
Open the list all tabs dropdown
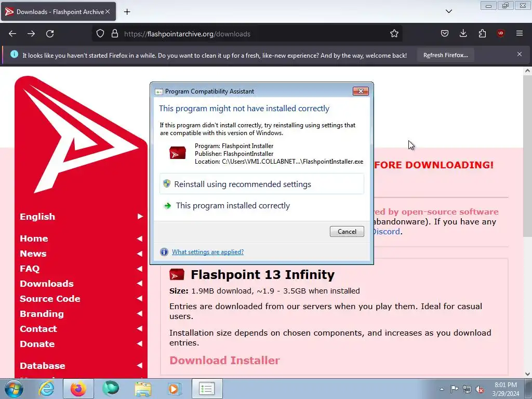(448, 11)
